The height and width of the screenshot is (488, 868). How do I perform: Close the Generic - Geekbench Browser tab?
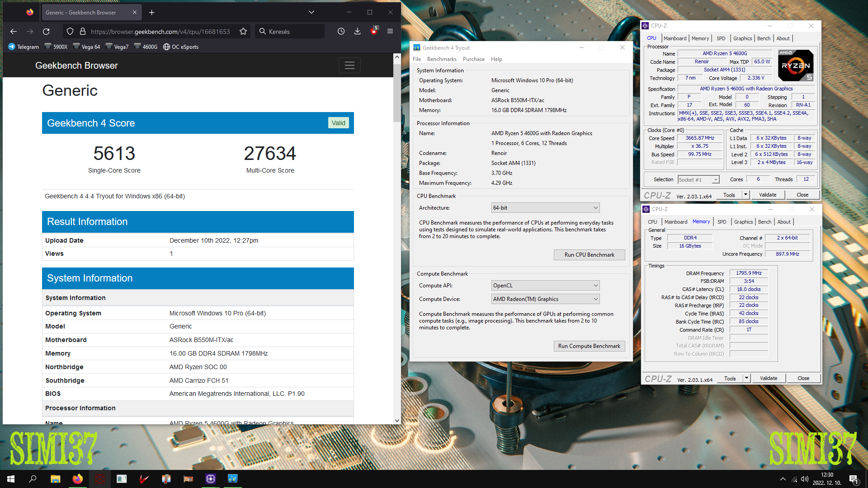[134, 12]
